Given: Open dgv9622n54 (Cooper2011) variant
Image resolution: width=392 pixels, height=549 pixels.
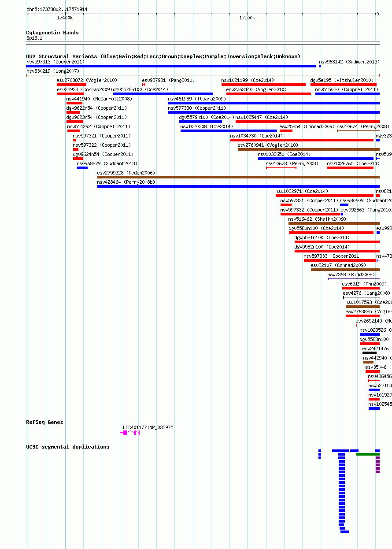Looking at the screenshot, I should (73, 112).
